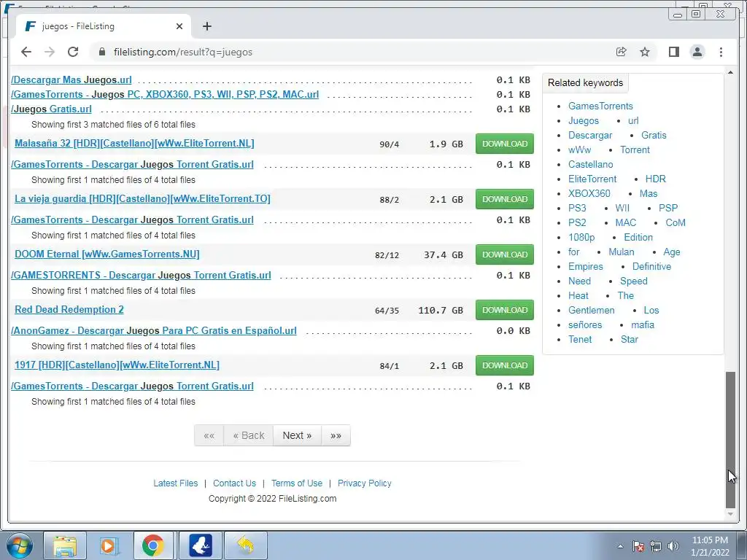This screenshot has width=747, height=560.
Task: Select the juegos - FileListing tab
Action: pos(104,26)
